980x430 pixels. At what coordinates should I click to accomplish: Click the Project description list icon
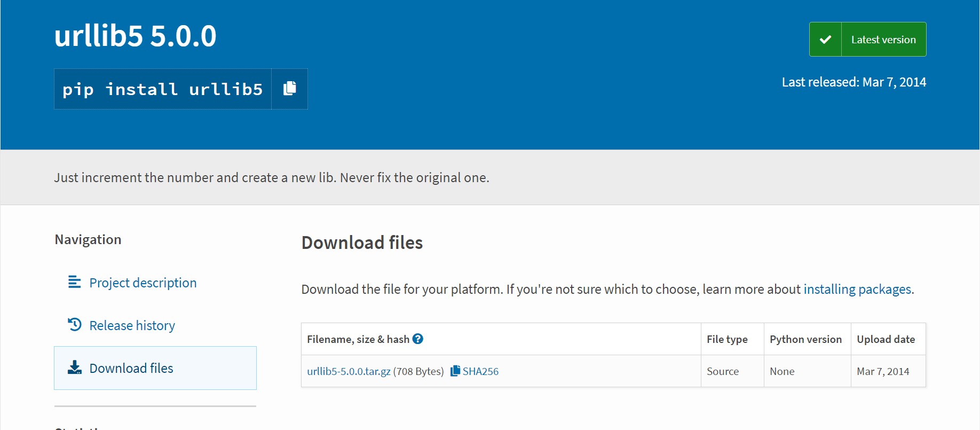tap(75, 282)
